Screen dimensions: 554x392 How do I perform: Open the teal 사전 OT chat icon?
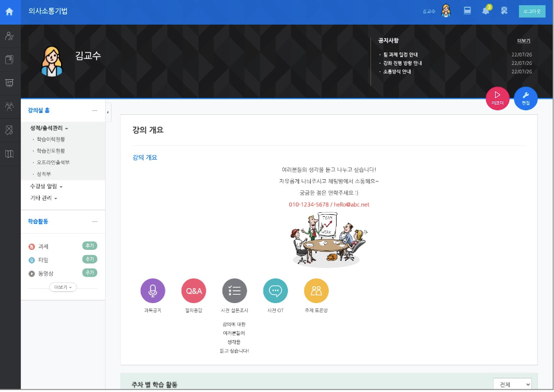click(276, 291)
